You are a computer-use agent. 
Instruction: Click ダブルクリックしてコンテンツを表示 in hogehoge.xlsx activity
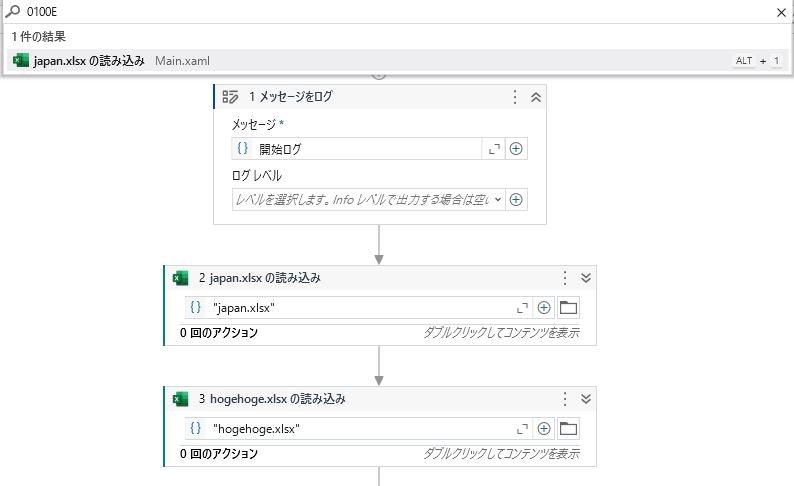point(501,454)
